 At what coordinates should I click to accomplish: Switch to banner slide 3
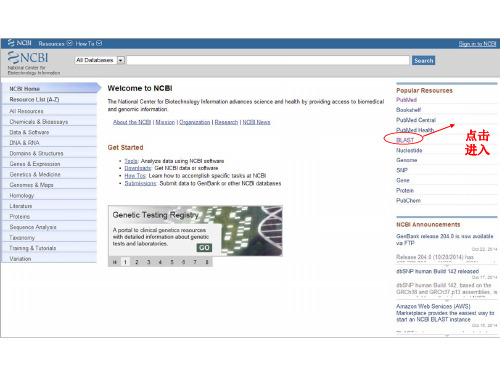pyautogui.click(x=148, y=262)
